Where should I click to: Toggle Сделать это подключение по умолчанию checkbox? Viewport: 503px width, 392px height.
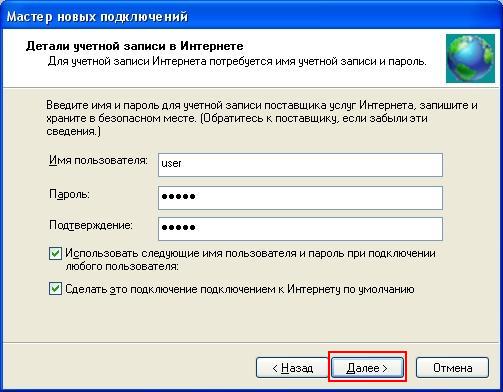pyautogui.click(x=55, y=289)
